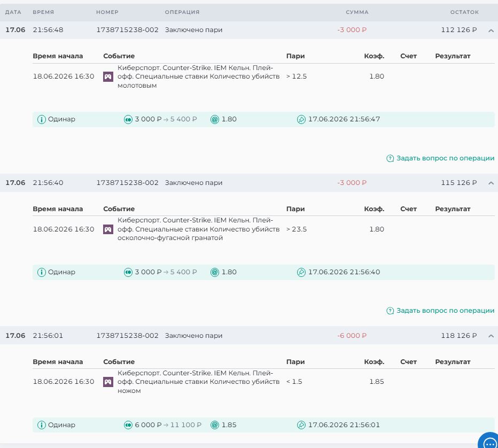Click the bet value > 23.5

[297, 229]
